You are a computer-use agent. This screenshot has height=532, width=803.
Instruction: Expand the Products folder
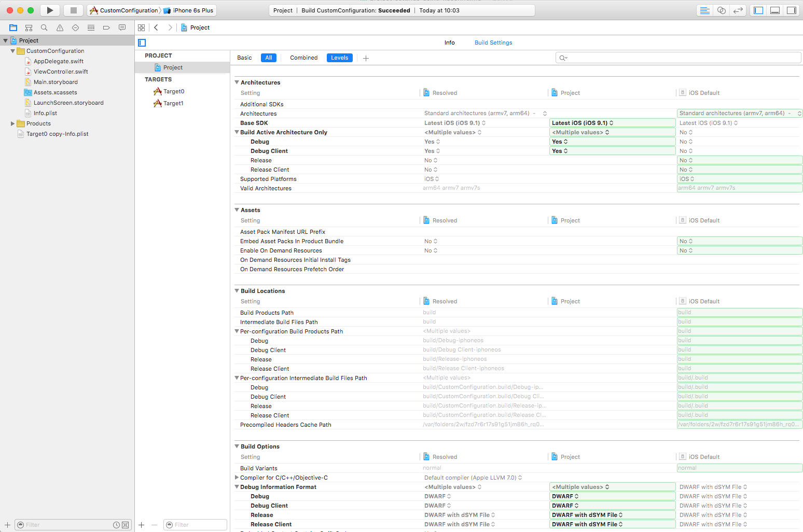[x=12, y=123]
